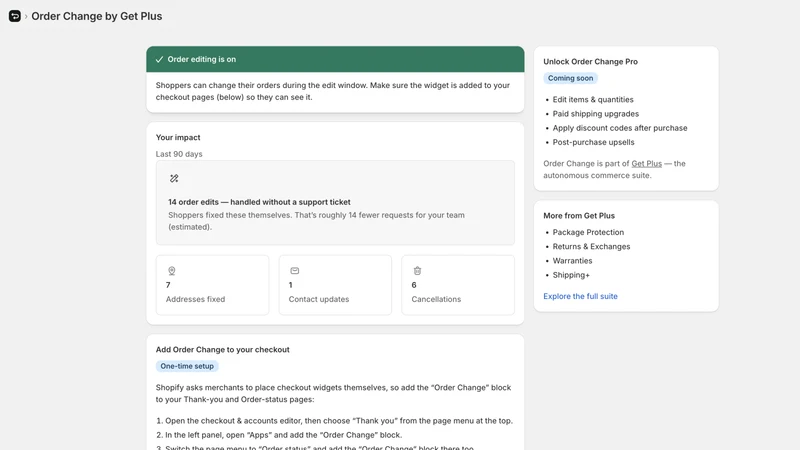Image resolution: width=800 pixels, height=450 pixels.
Task: Open the 'Explore the full suite' link
Action: [x=580, y=296]
